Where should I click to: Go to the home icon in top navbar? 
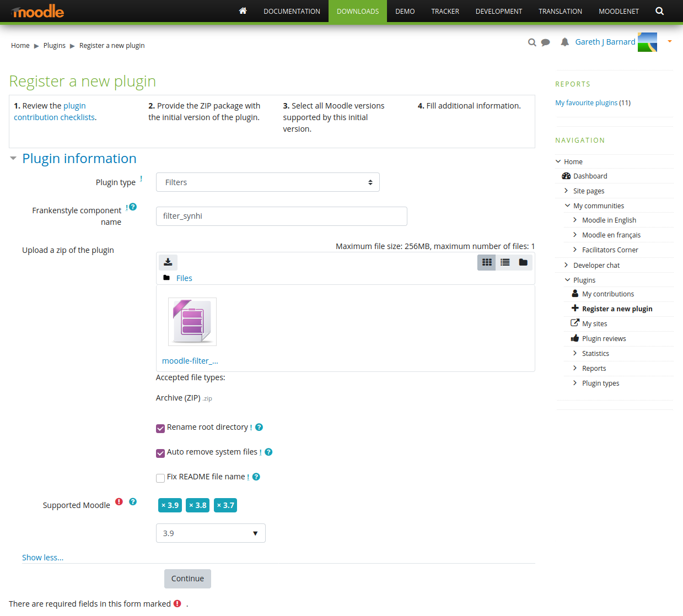pos(243,11)
